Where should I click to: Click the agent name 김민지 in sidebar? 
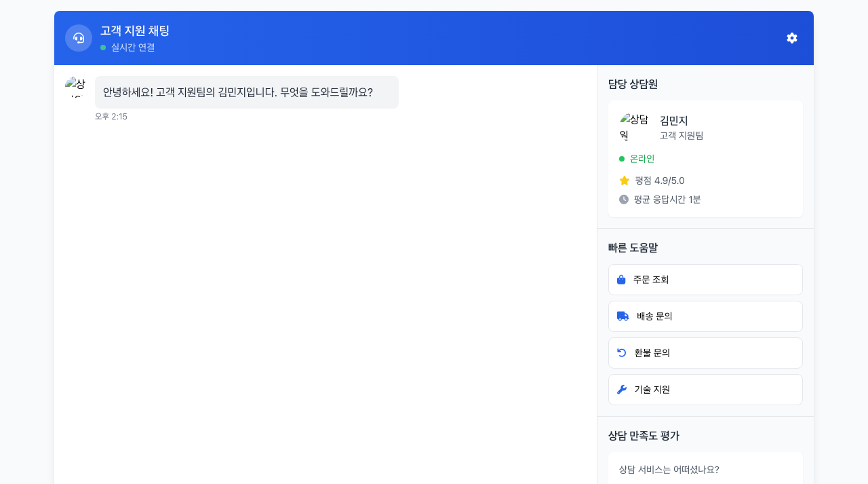click(674, 120)
